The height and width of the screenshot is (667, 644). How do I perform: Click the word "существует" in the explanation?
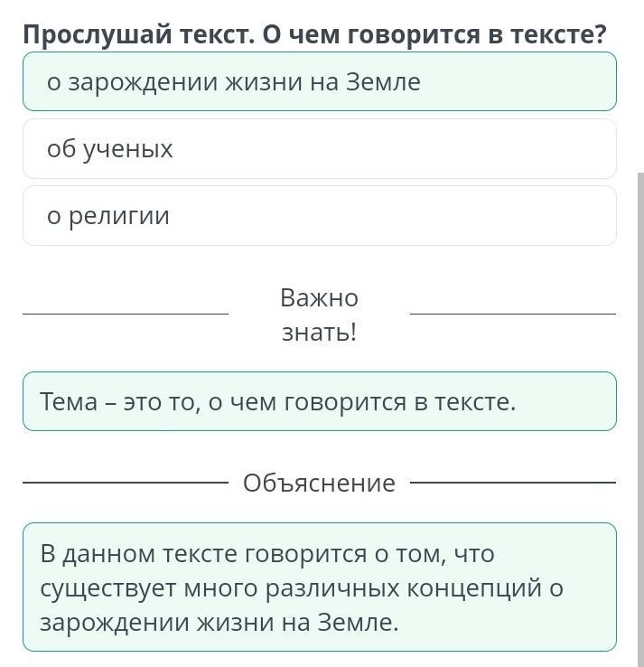click(107, 588)
